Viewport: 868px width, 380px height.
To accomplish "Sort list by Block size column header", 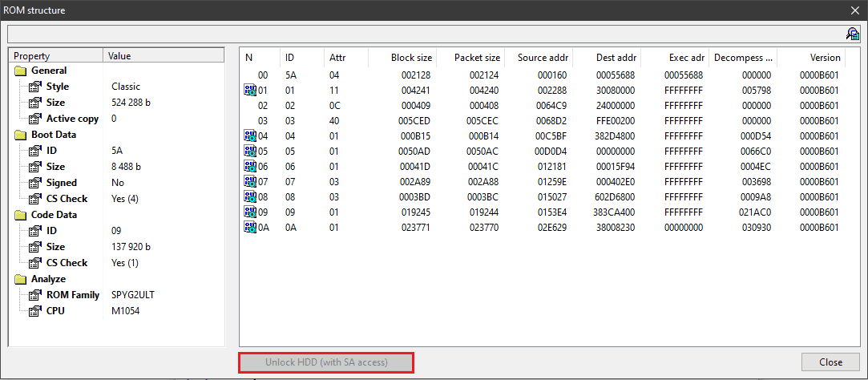I will tap(403, 58).
